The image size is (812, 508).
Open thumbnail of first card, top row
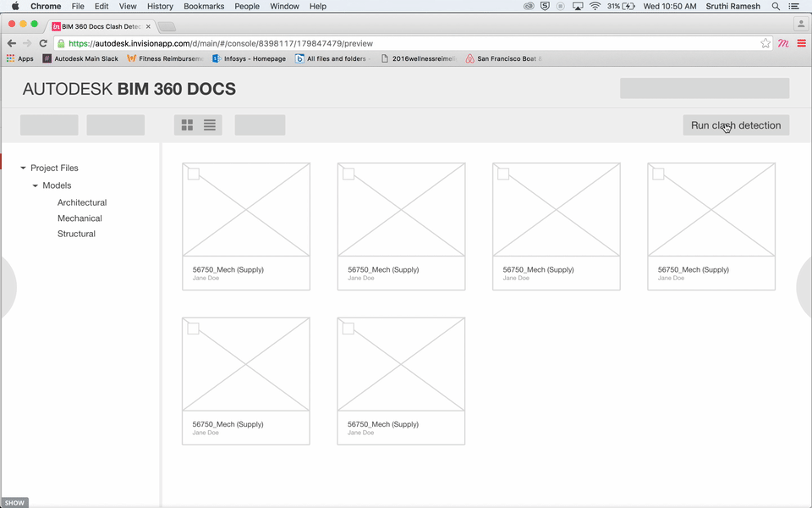pos(246,209)
